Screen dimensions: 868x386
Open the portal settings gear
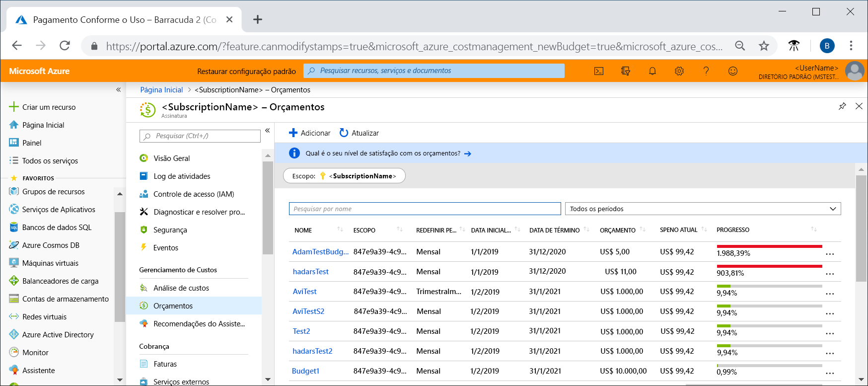[x=679, y=71]
